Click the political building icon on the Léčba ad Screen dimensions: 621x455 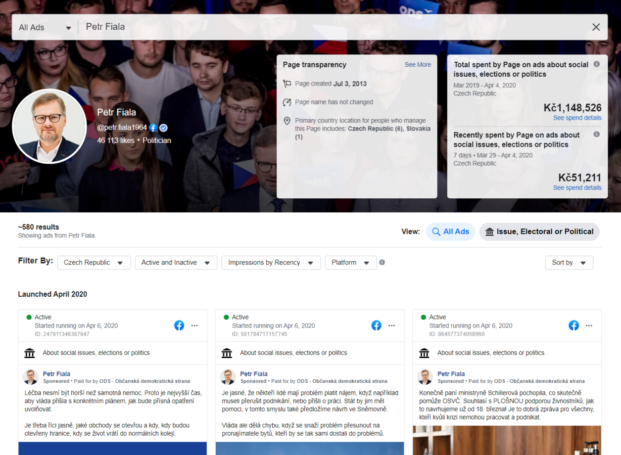point(30,353)
